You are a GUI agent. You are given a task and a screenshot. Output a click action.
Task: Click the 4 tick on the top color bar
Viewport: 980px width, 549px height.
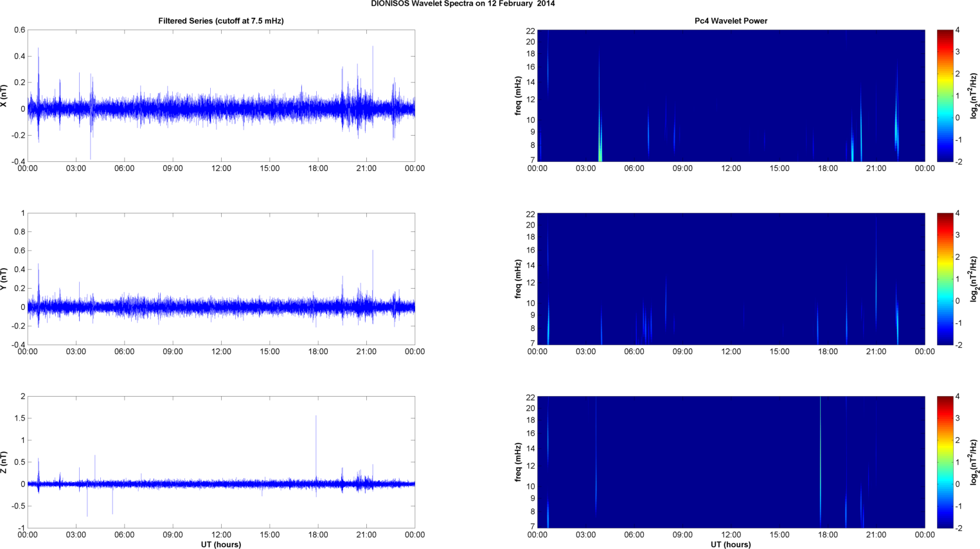pos(958,30)
